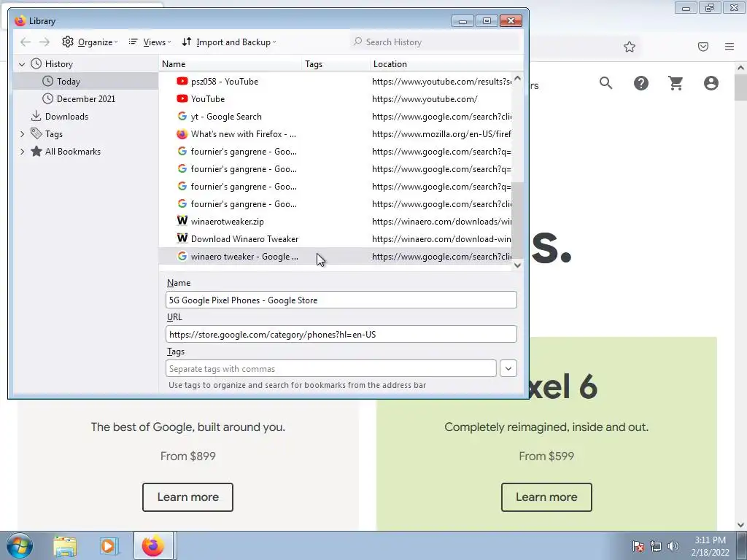Open the Google Store cart
Screen dimensions: 747x560
tap(676, 83)
